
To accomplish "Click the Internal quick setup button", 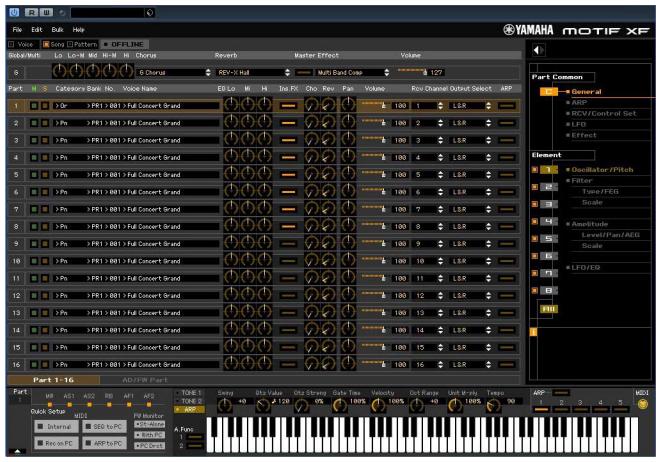I will [56, 426].
